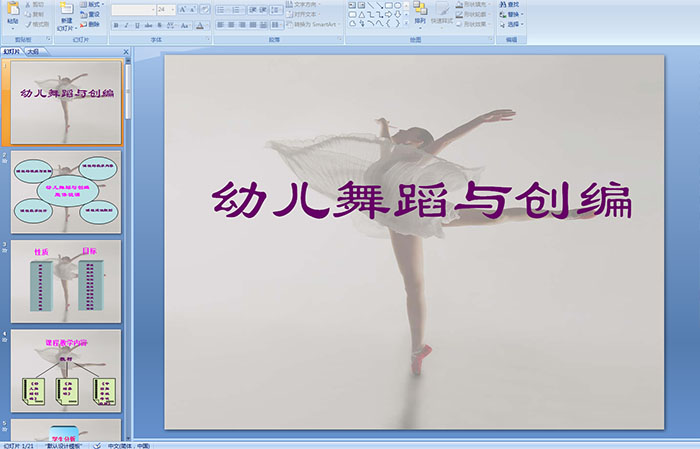700x449 pixels.
Task: Pick the horizontal Text Box shape in gallery
Action: tap(352, 5)
